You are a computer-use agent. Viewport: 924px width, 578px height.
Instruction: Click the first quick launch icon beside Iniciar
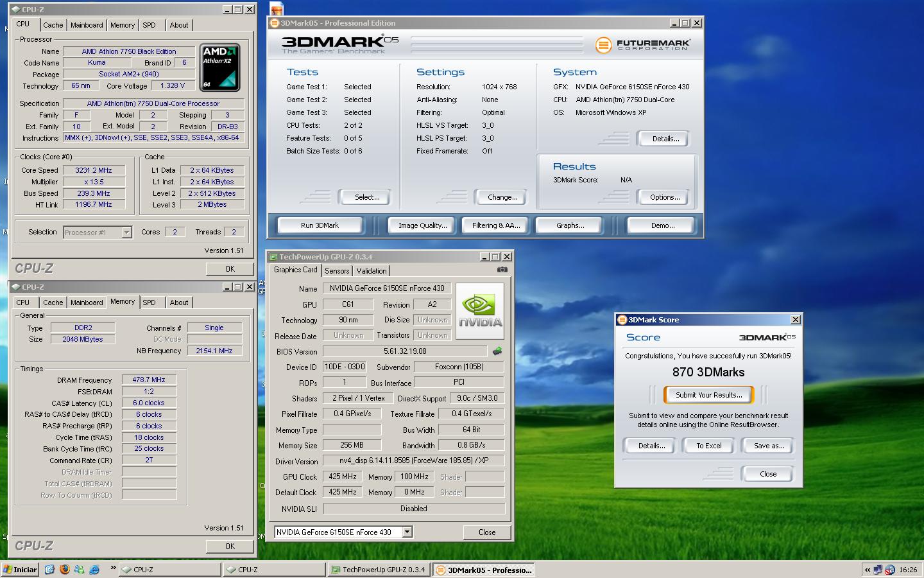[49, 569]
